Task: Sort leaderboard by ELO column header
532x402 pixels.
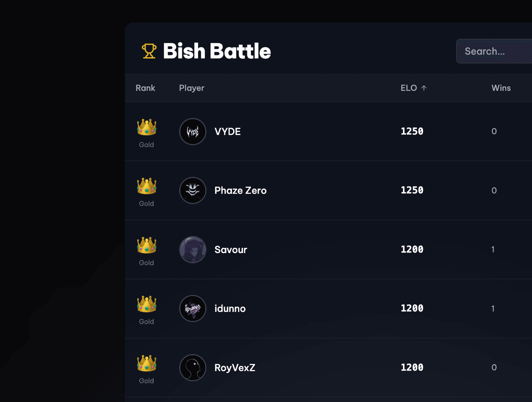Action: 409,88
